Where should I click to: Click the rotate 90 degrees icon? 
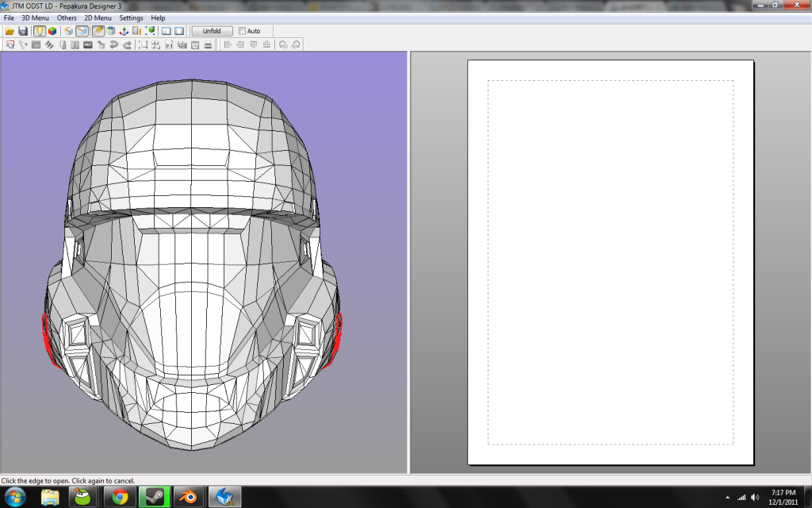(282, 44)
